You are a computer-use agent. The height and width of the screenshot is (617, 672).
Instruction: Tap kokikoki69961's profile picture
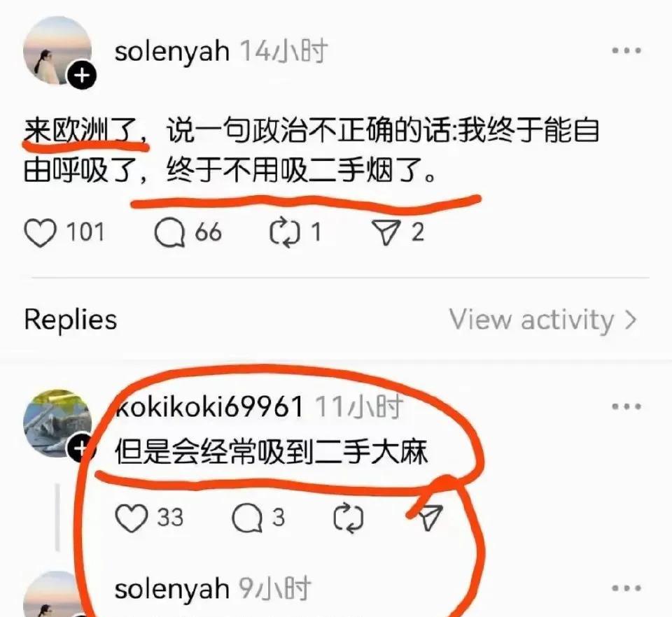57,423
